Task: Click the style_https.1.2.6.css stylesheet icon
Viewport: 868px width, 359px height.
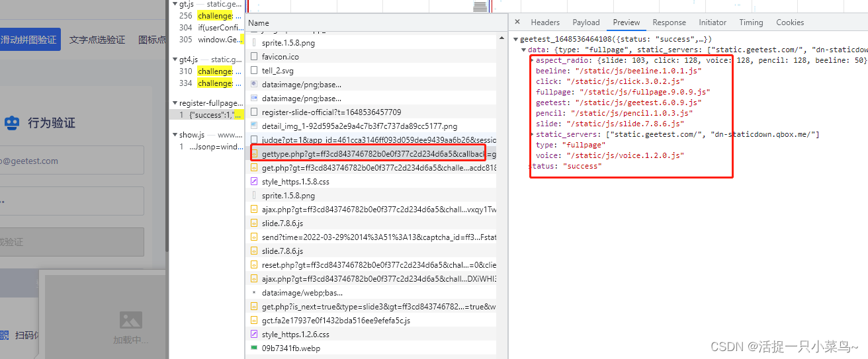Action: 254,335
